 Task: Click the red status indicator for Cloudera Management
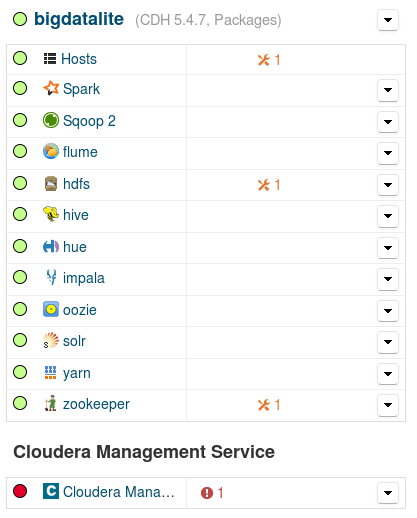tap(20, 491)
